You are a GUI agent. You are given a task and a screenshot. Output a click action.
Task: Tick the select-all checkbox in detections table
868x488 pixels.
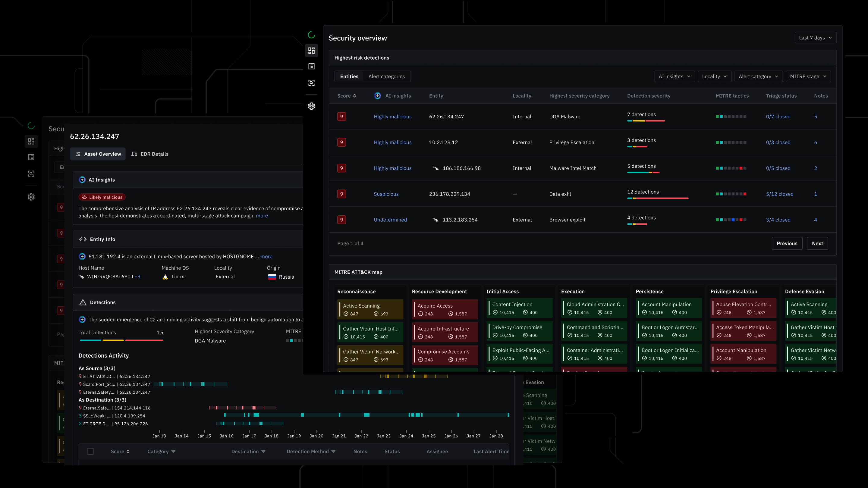click(90, 451)
